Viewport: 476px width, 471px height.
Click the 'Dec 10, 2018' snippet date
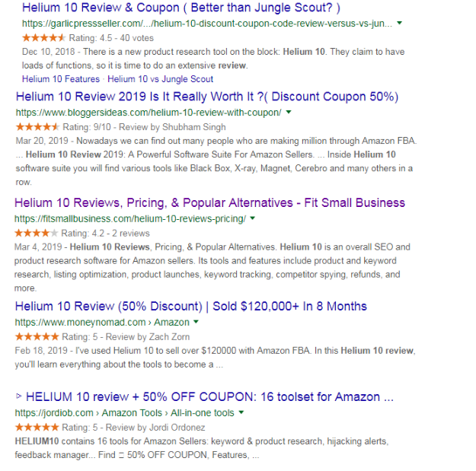click(x=48, y=52)
